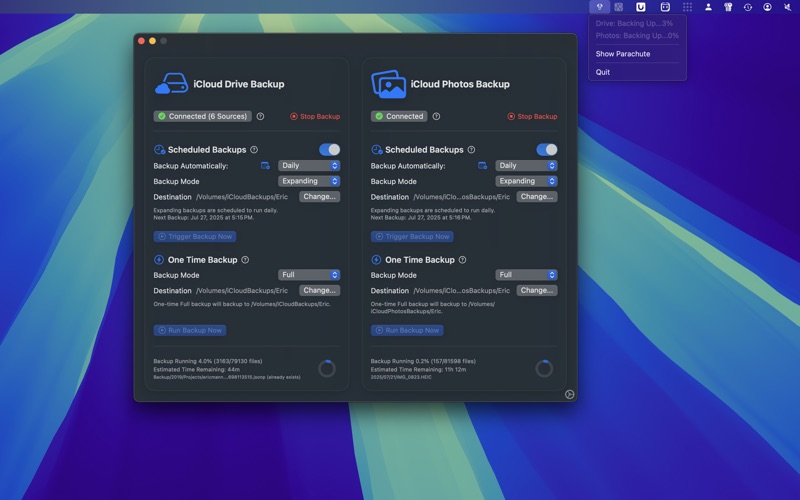Image resolution: width=800 pixels, height=500 pixels.
Task: Click the circular icon at window's bottom-right corner
Action: pyautogui.click(x=569, y=394)
